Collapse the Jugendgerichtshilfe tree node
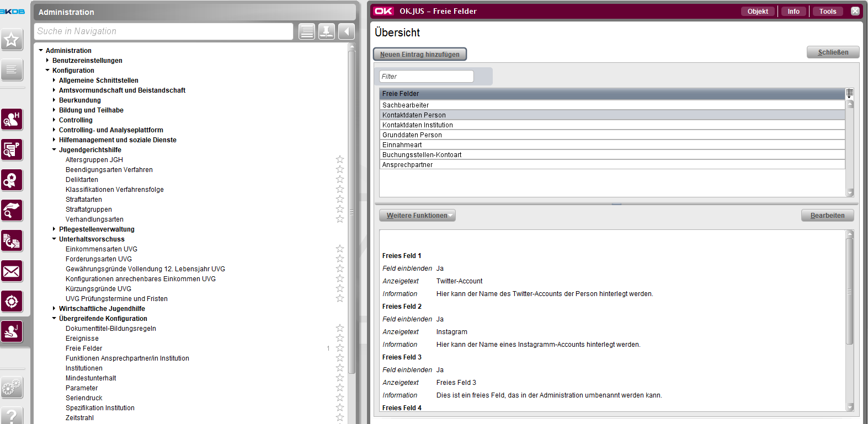The image size is (868, 424). 54,150
